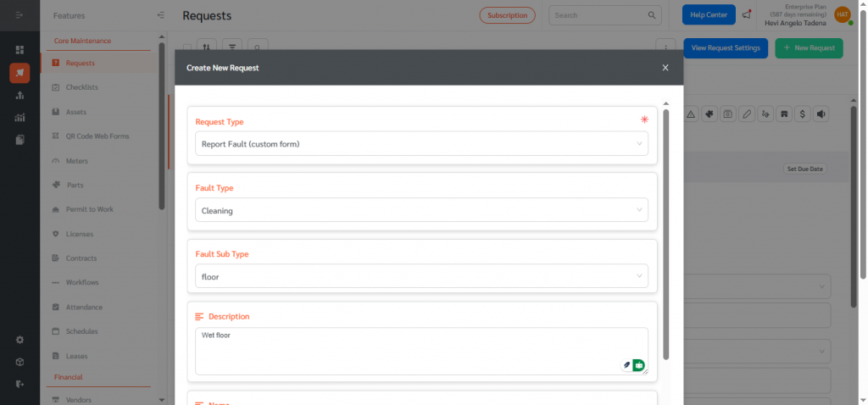The width and height of the screenshot is (868, 405).
Task: Click the analytics chart icon in left rail
Action: 19,117
